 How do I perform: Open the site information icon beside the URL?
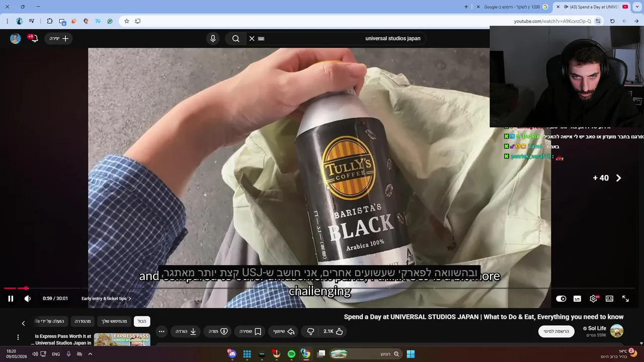coord(598,21)
